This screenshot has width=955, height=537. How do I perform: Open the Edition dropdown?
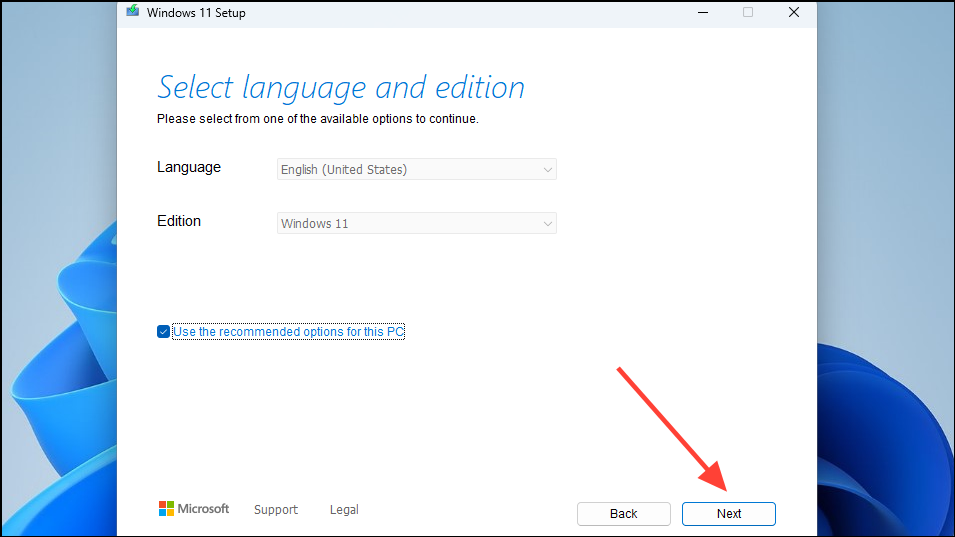417,223
